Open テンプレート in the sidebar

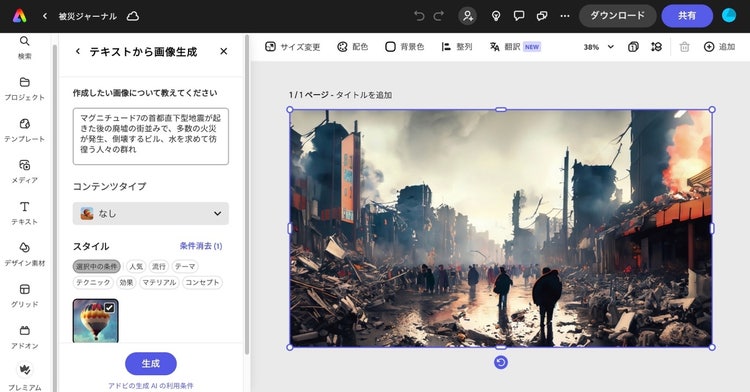(24, 130)
